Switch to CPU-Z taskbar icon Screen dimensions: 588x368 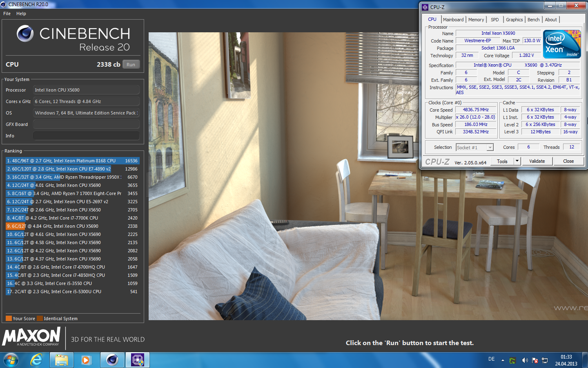pyautogui.click(x=138, y=360)
